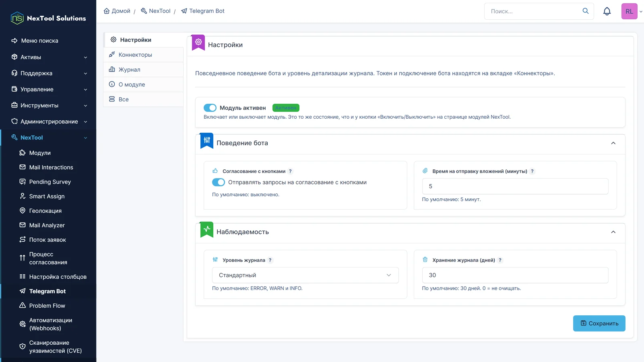The height and width of the screenshot is (362, 644).
Task: Open the О модуле tab
Action: (x=143, y=84)
